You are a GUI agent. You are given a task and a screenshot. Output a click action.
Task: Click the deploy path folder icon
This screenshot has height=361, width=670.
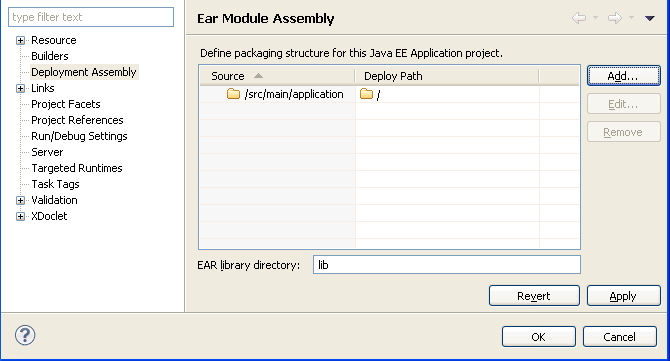366,94
